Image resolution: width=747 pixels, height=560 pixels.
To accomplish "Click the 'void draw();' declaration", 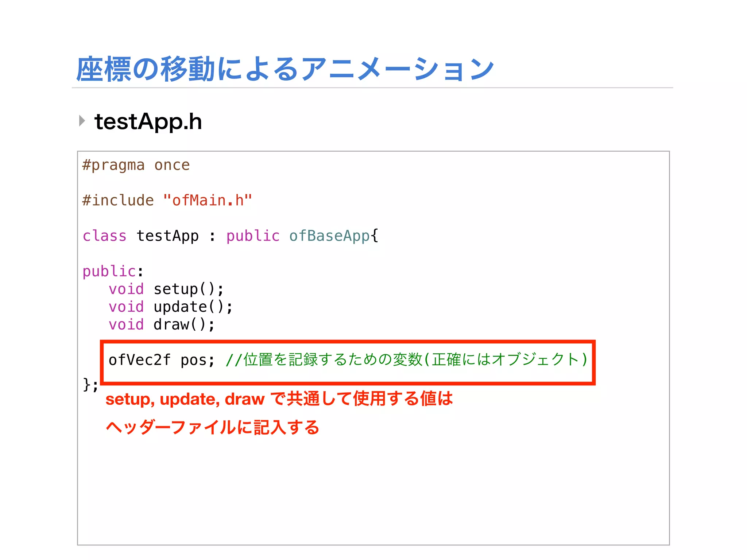I will click(x=162, y=324).
